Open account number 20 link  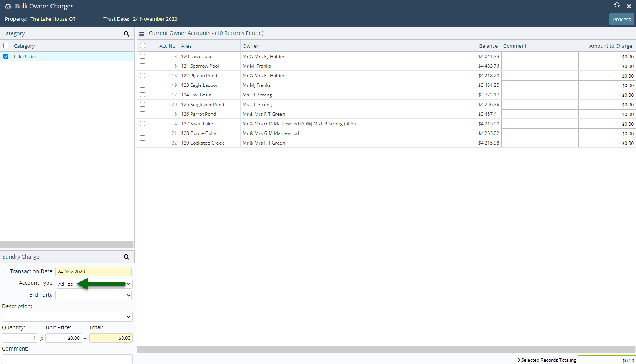point(175,104)
